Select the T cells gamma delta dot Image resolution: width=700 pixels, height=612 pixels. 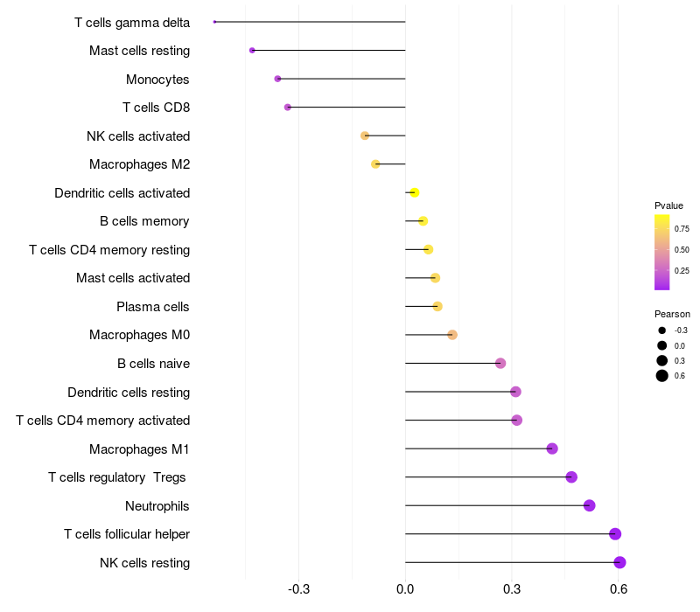pyautogui.click(x=214, y=22)
